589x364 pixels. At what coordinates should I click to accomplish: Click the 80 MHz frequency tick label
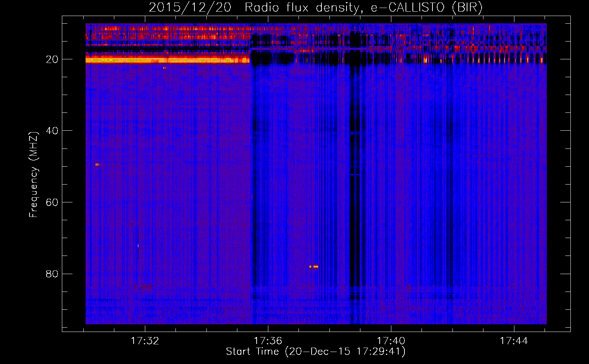pos(52,274)
